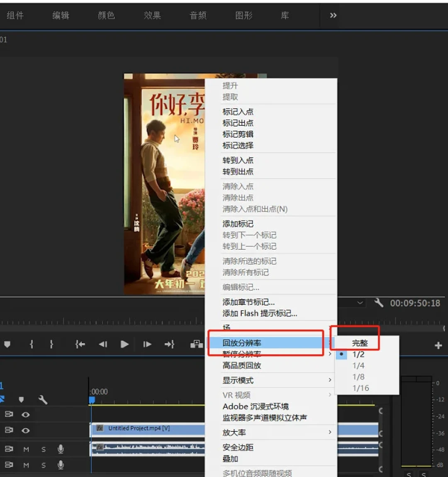448x477 pixels.
Task: Switch to the 效果 workspace tab
Action: (152, 15)
